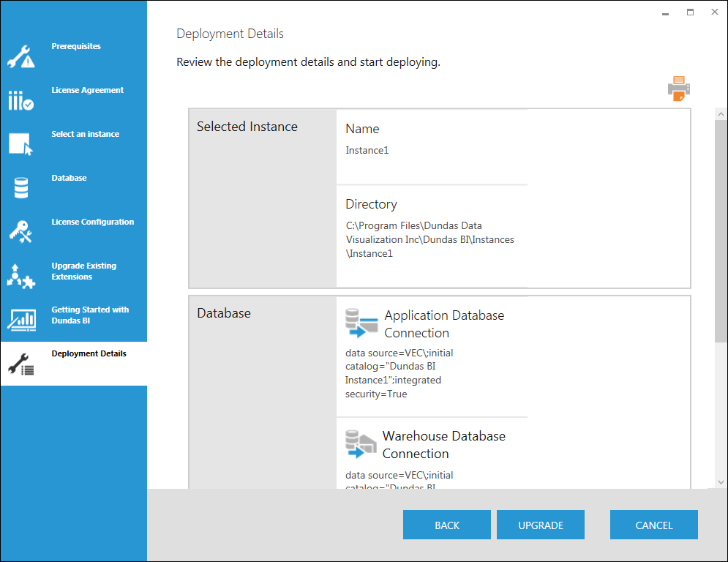Click the instance directory path text
Viewport: 728px width, 562px height.
point(430,240)
